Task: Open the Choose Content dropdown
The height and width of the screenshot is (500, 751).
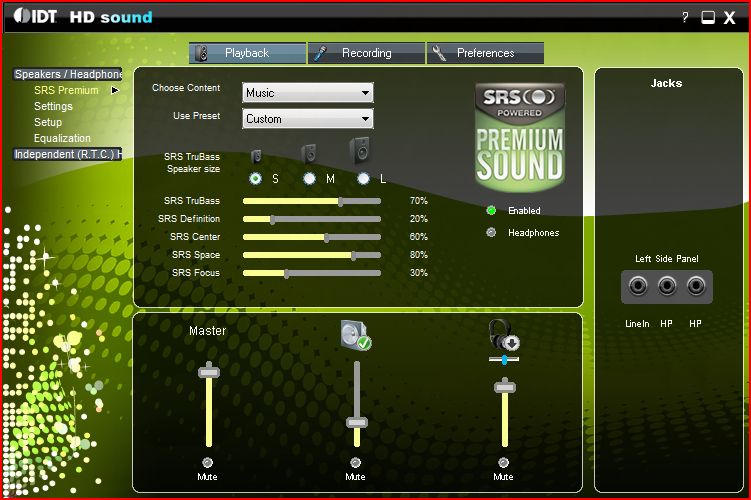Action: [x=307, y=93]
